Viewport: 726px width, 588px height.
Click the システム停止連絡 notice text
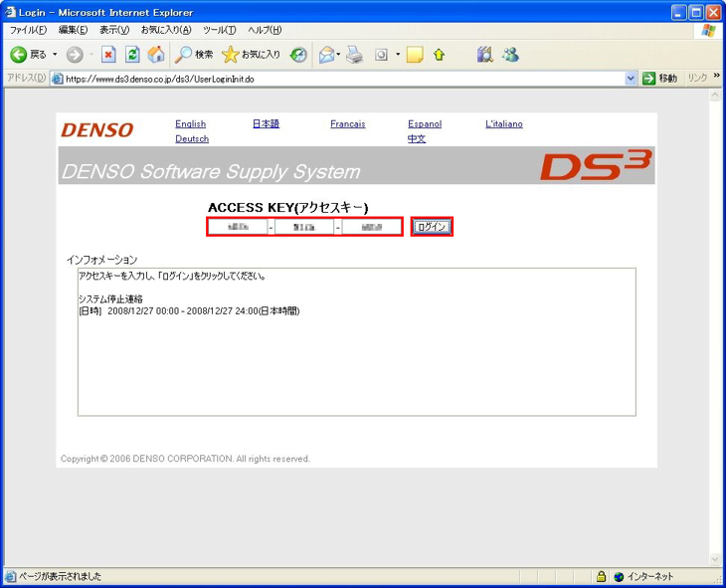click(x=110, y=299)
